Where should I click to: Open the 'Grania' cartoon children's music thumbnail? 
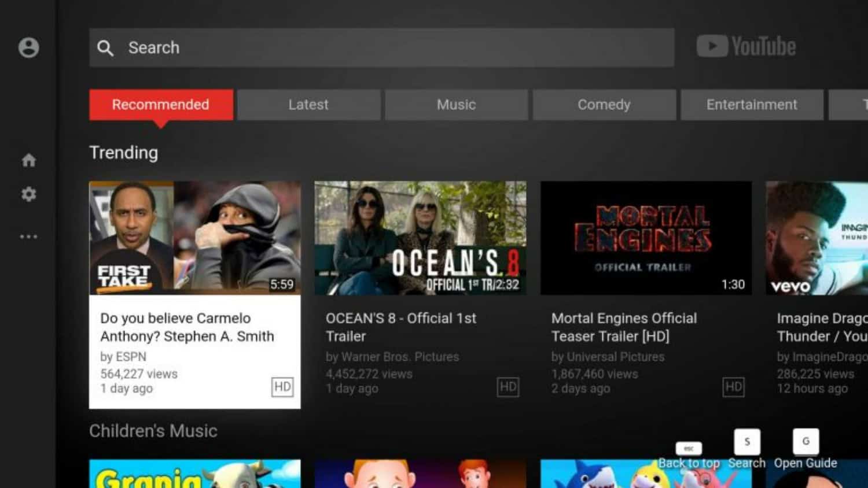[x=194, y=474]
